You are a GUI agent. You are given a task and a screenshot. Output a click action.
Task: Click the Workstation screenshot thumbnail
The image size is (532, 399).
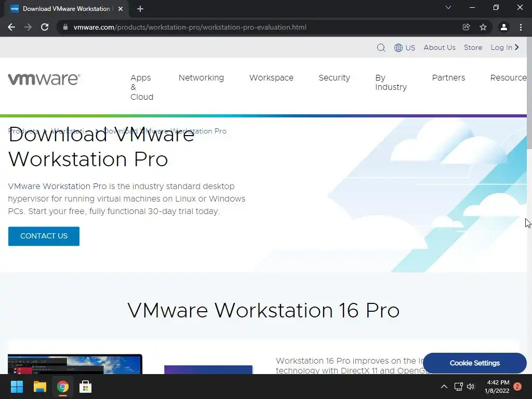[75, 364]
